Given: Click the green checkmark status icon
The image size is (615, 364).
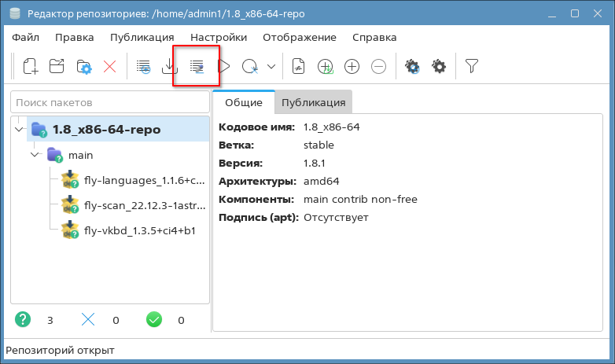Looking at the screenshot, I should [x=154, y=320].
